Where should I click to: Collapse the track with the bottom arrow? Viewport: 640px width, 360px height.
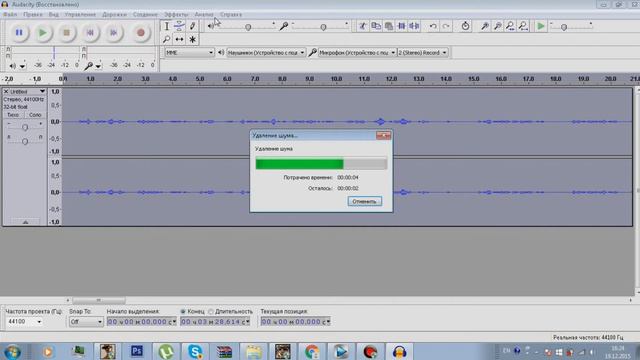pos(25,222)
